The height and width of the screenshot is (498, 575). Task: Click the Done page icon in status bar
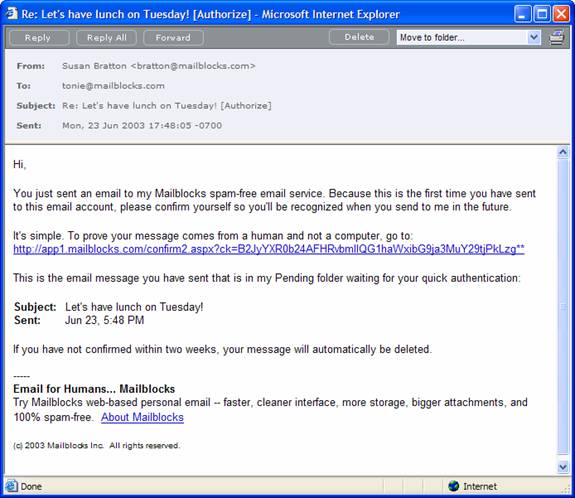point(11,486)
